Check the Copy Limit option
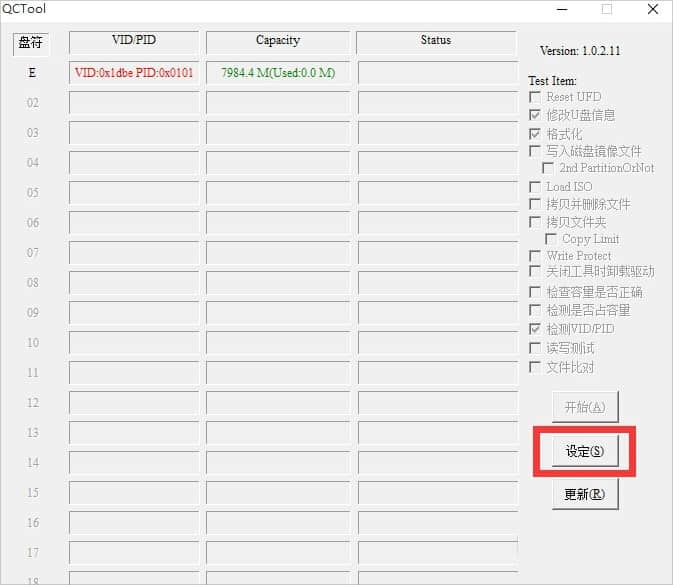The image size is (673, 585). [551, 239]
